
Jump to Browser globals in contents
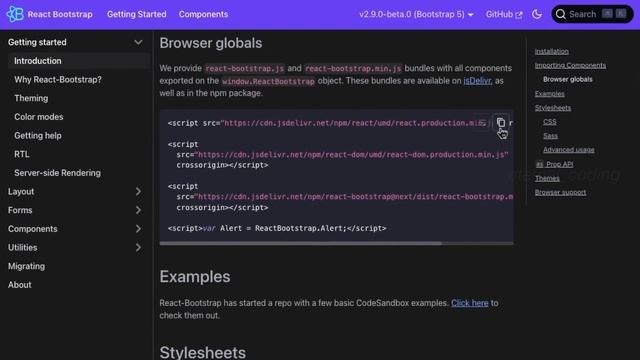567,79
